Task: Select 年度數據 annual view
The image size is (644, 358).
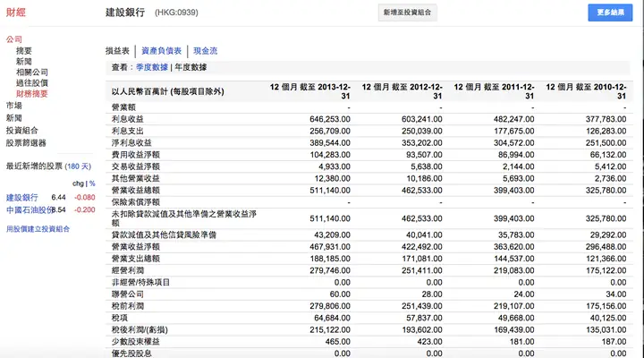Action: (191, 67)
